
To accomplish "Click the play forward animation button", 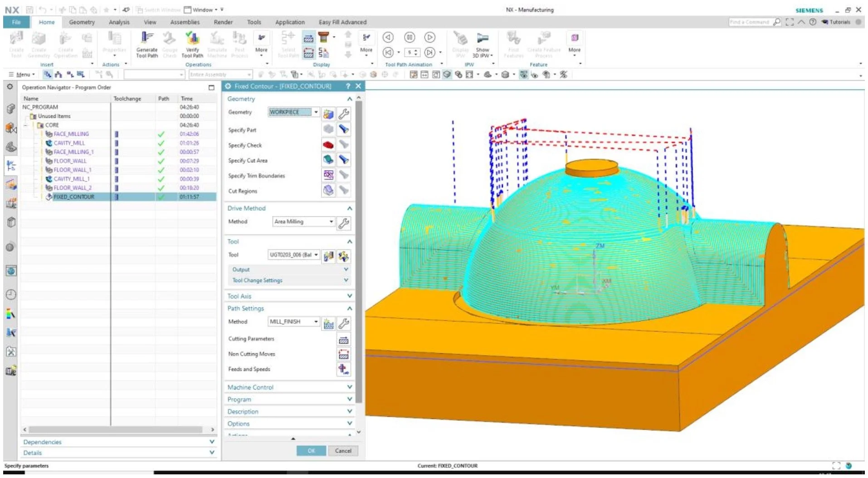I will click(x=430, y=38).
